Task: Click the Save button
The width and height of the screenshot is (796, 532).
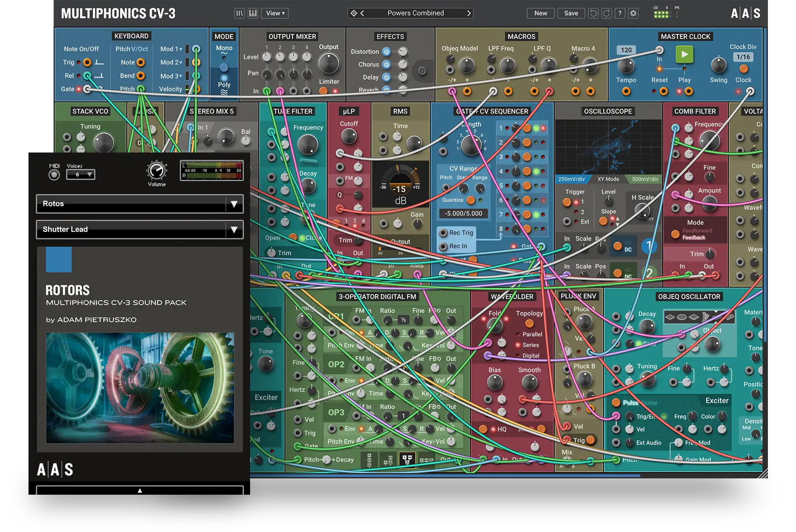Action: [571, 13]
